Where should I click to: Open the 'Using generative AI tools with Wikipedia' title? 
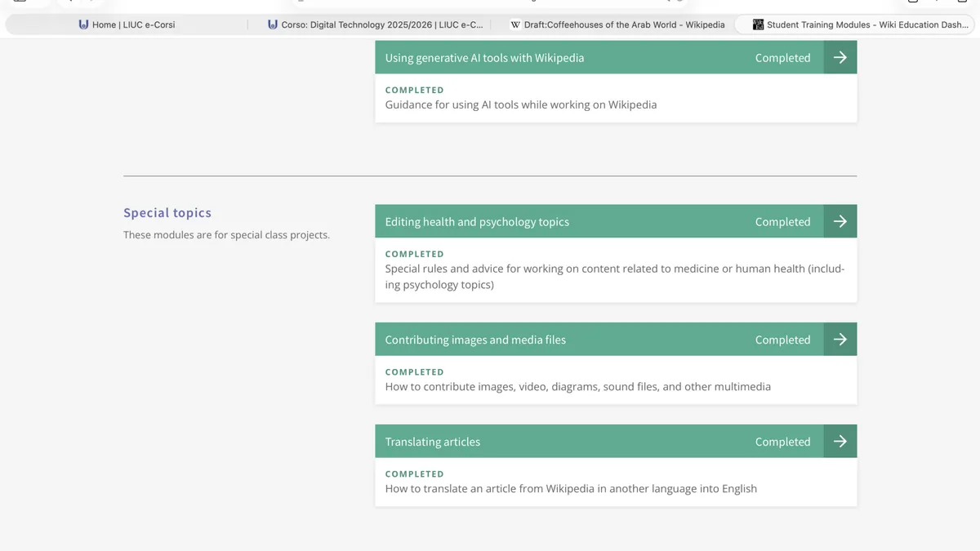pyautogui.click(x=484, y=58)
